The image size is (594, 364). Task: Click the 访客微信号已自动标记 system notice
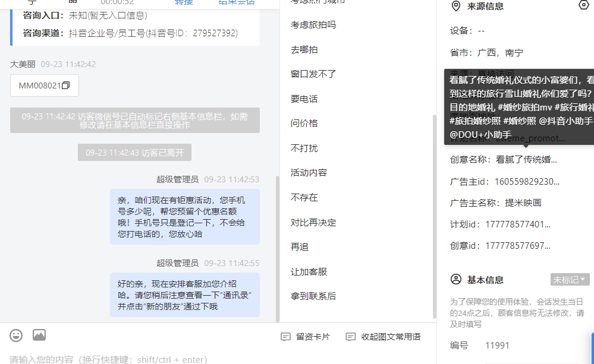(135, 121)
